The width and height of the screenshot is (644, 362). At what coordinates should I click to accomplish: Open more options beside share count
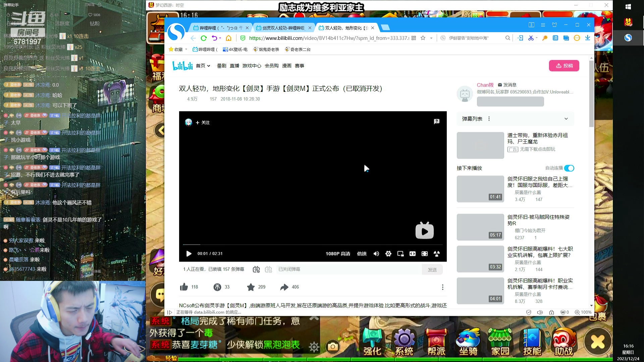click(x=442, y=287)
